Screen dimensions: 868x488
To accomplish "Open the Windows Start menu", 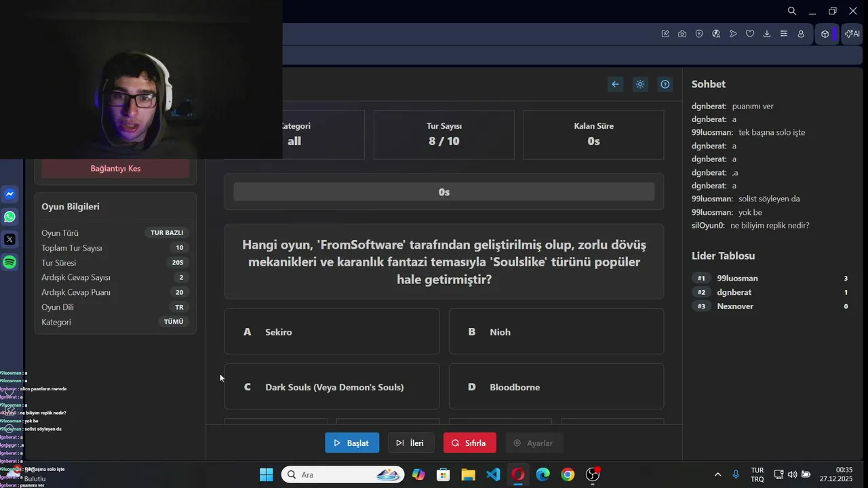I will click(267, 474).
